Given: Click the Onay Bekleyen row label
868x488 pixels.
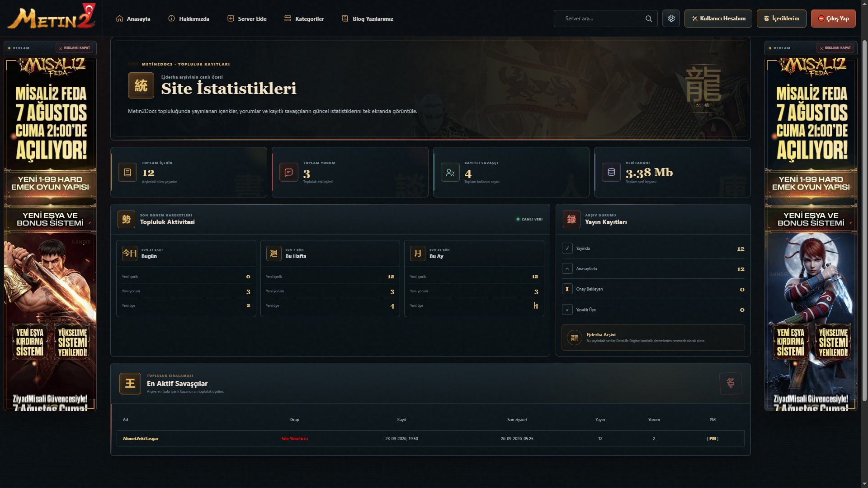Looking at the screenshot, I should pos(590,289).
